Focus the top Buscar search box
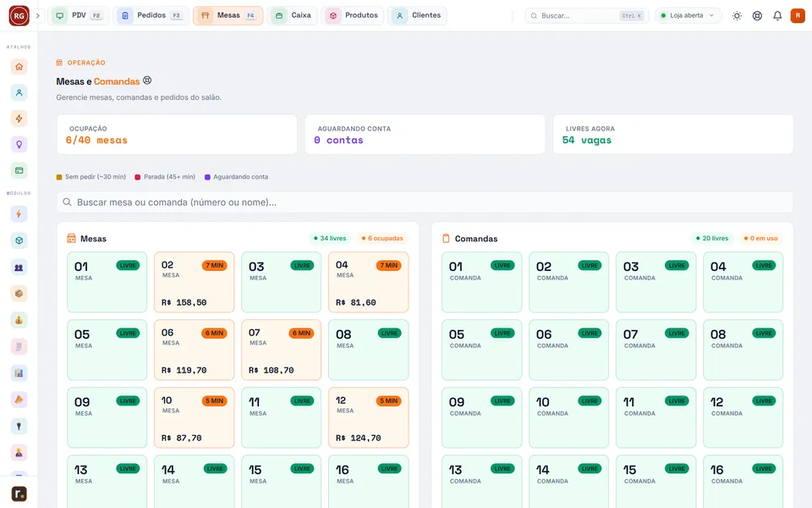Image resolution: width=812 pixels, height=508 pixels. click(x=586, y=15)
